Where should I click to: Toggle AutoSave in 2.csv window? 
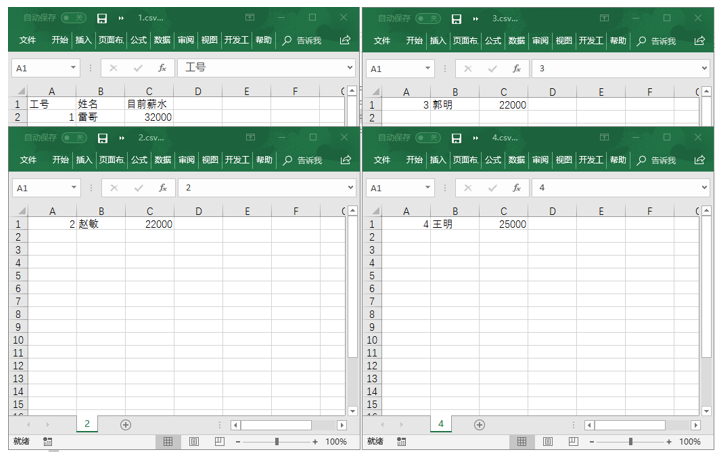pyautogui.click(x=74, y=137)
